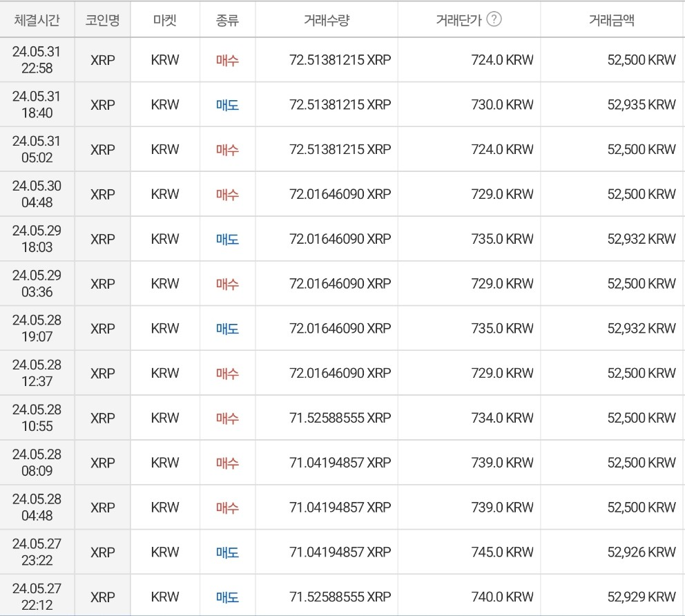Click the 종류 column header
The width and height of the screenshot is (685, 616).
(228, 20)
